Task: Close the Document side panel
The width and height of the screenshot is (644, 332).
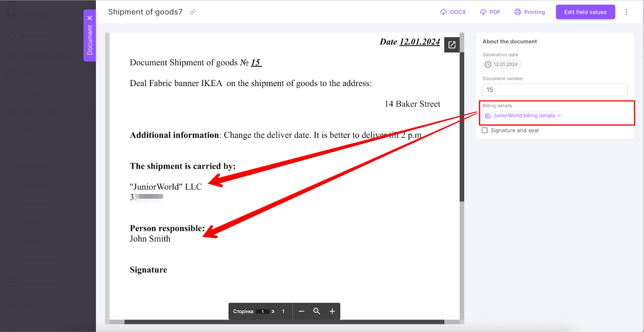Action: pyautogui.click(x=90, y=18)
